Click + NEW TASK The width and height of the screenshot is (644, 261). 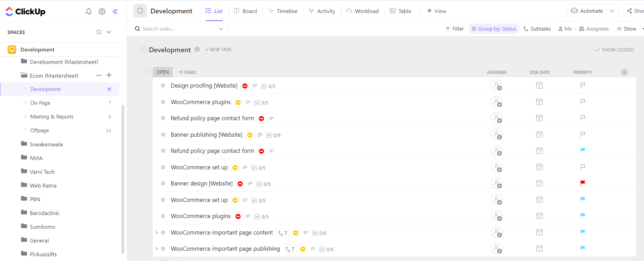click(x=218, y=49)
